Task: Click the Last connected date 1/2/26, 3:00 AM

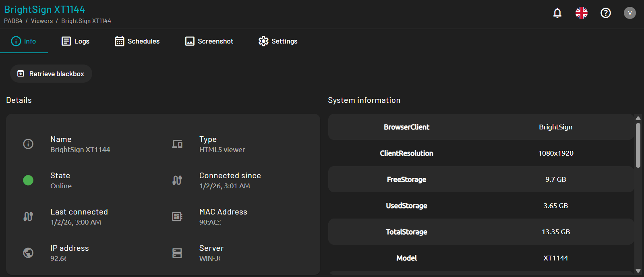Action: pyautogui.click(x=76, y=222)
